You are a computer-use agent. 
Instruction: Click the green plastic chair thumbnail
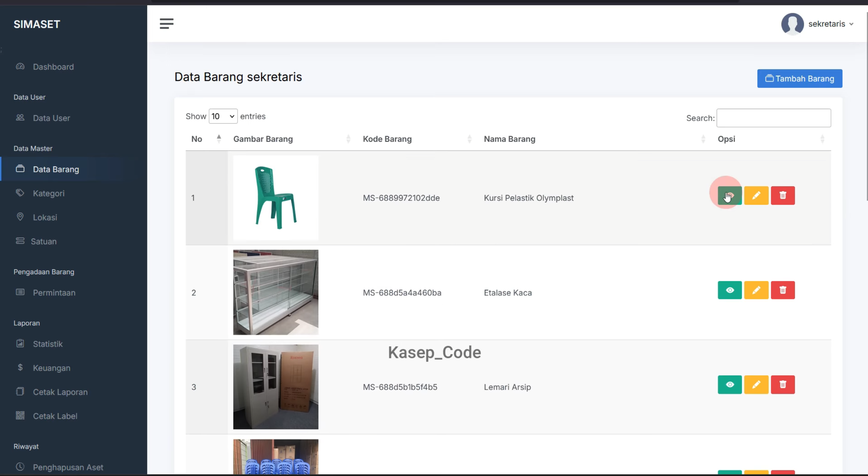point(276,198)
